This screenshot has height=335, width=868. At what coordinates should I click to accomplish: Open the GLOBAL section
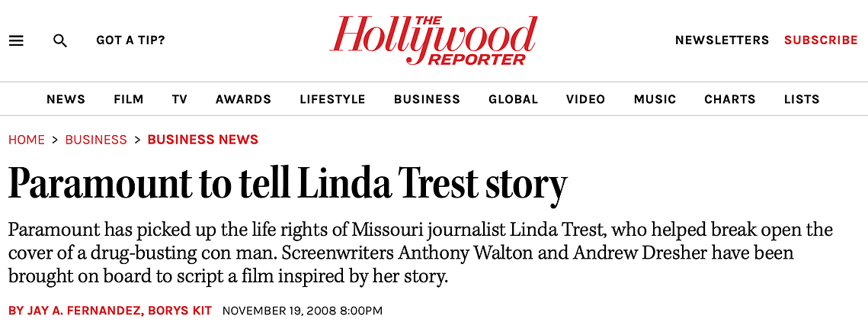click(513, 99)
